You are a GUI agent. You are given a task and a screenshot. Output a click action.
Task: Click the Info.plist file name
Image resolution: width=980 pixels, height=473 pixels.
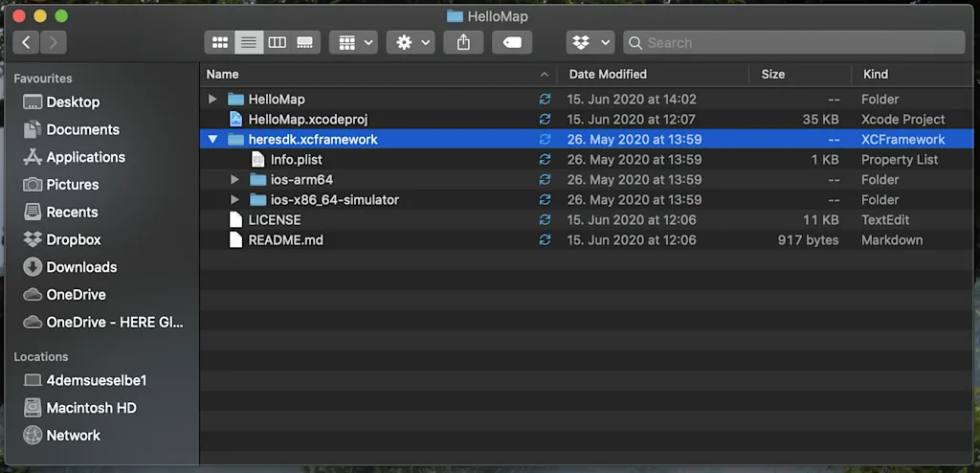pos(297,160)
